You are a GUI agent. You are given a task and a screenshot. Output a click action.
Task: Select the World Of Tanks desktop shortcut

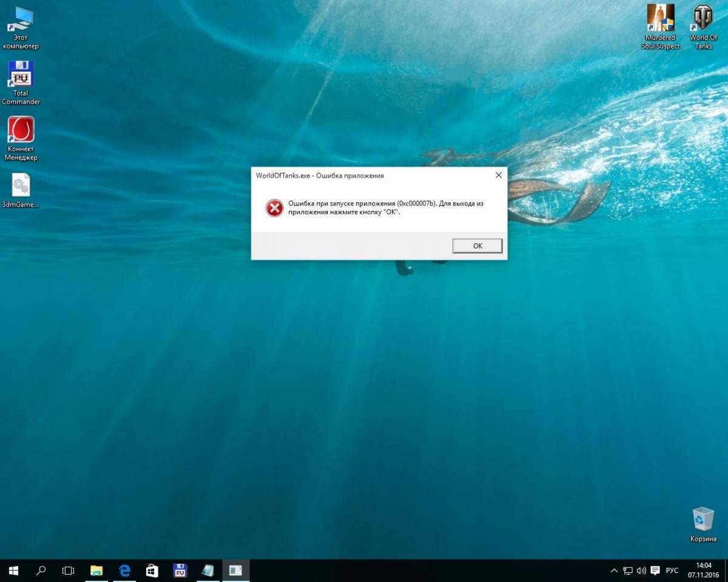[703, 27]
